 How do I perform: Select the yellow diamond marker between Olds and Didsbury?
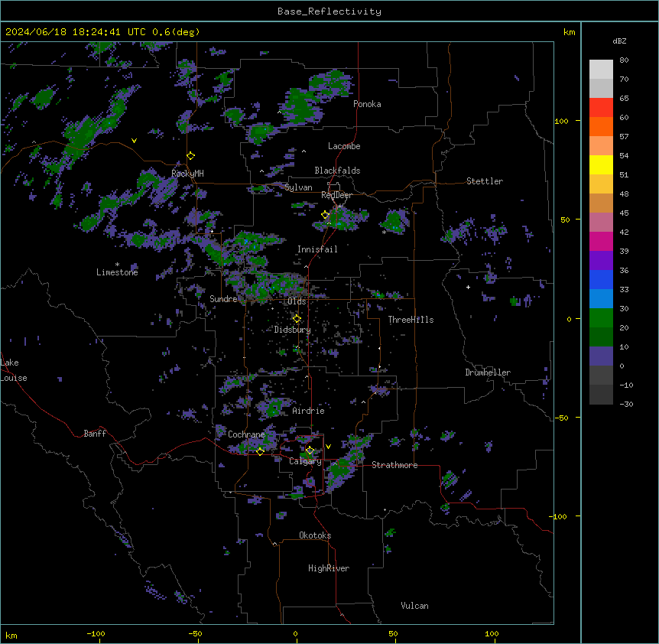pos(297,319)
